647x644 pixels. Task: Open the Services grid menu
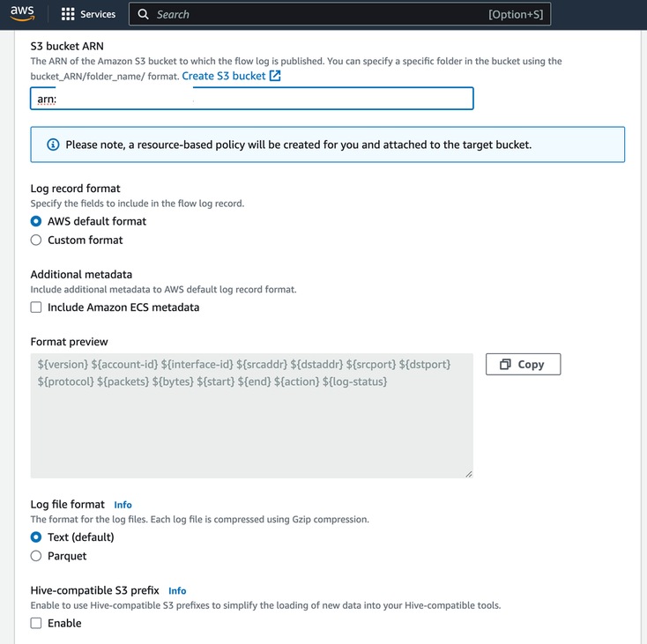[x=68, y=14]
